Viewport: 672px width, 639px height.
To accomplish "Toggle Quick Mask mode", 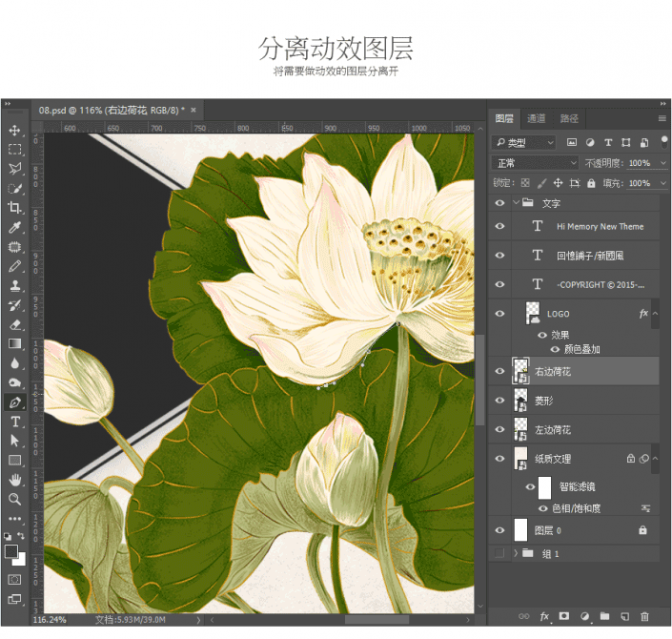I will tap(14, 580).
